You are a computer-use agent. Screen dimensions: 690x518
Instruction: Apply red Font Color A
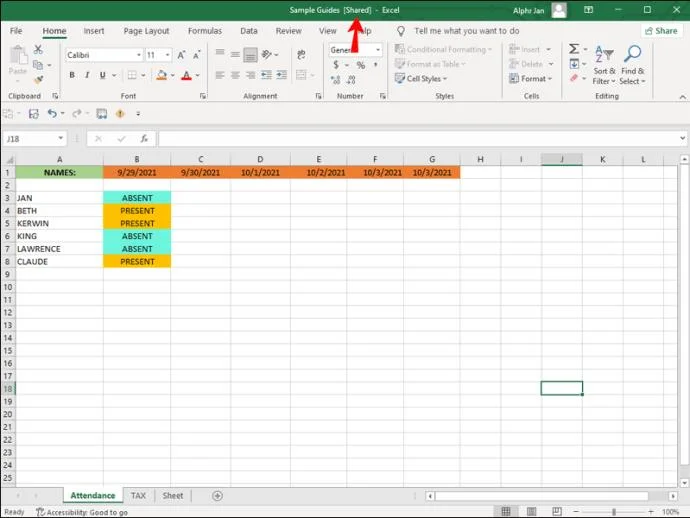click(187, 75)
